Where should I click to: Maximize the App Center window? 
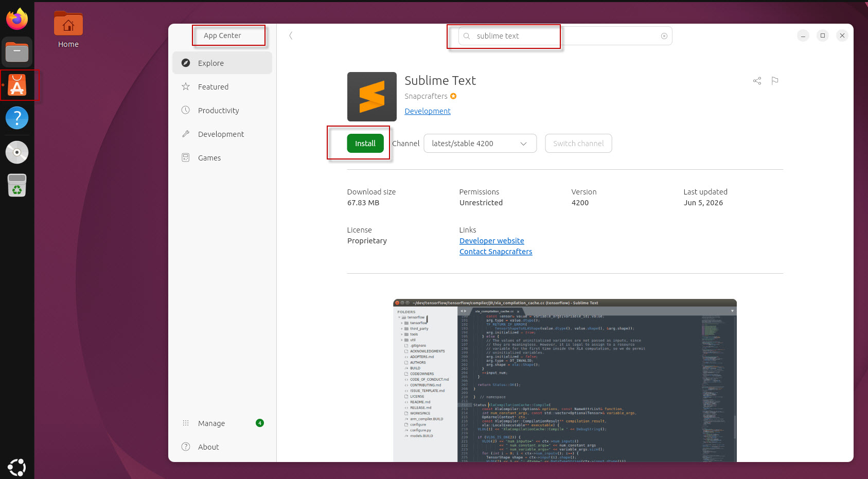pos(823,36)
